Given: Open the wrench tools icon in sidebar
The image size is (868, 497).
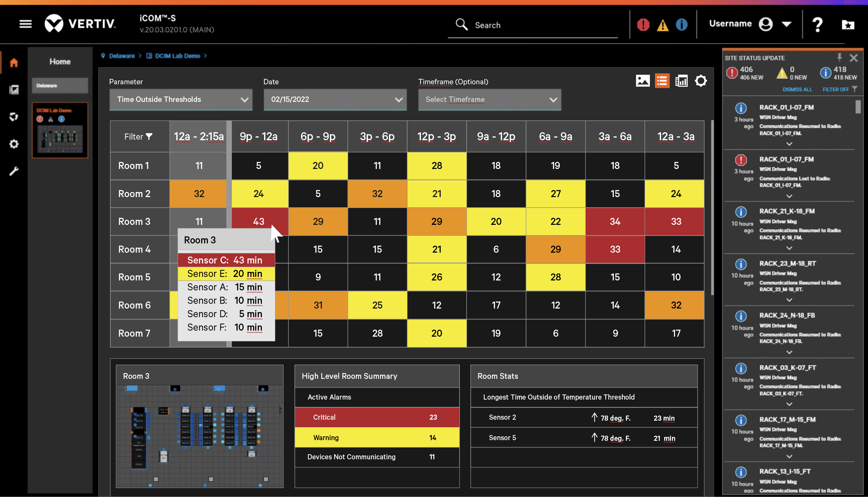Looking at the screenshot, I should click(x=14, y=171).
